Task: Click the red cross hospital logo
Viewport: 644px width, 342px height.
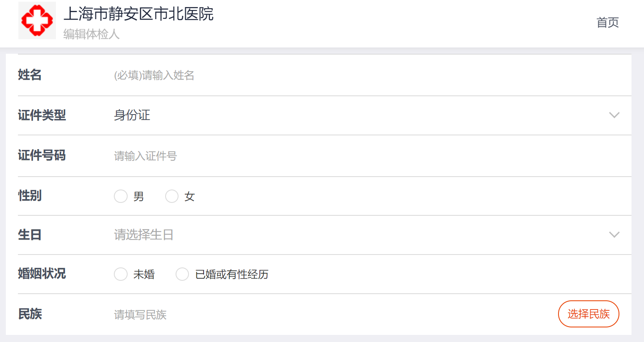Action: (x=37, y=20)
